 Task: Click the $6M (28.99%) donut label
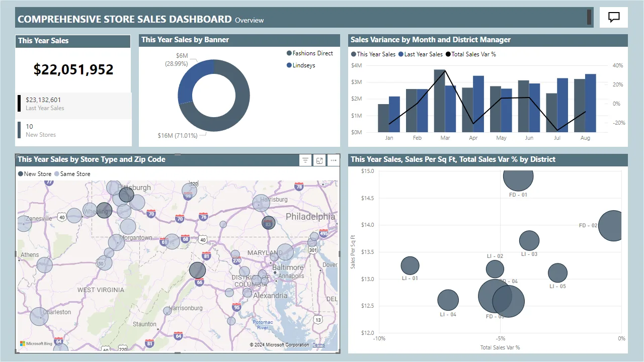coord(176,60)
